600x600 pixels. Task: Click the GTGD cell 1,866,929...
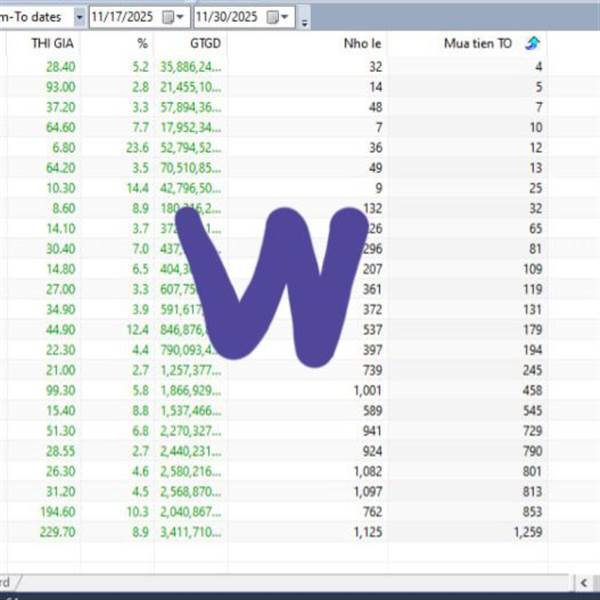coord(190,391)
